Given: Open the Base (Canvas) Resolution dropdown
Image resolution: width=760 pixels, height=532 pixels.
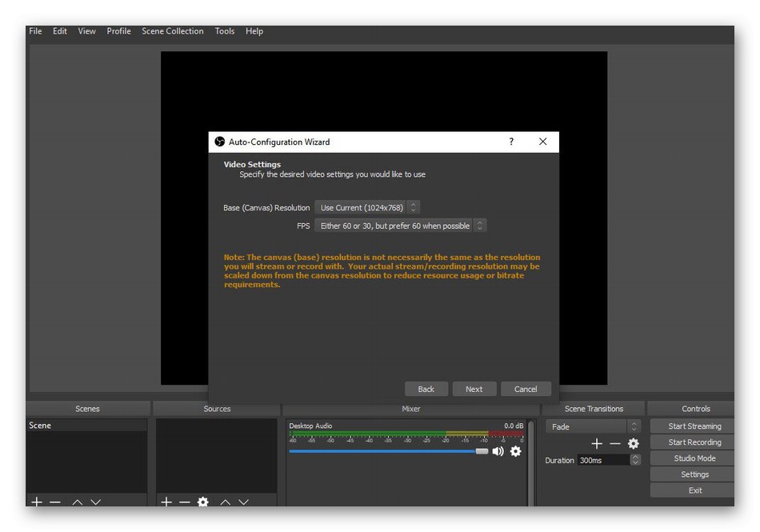Looking at the screenshot, I should [367, 207].
